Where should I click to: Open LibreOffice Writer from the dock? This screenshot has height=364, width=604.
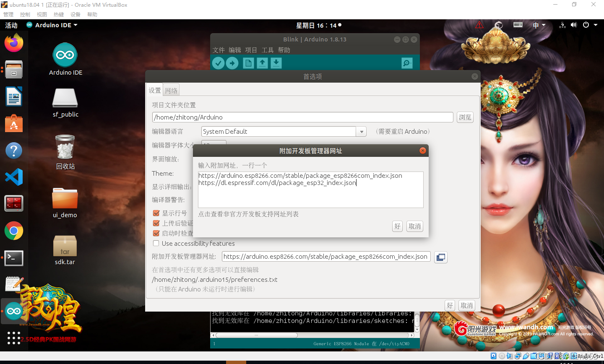[14, 96]
